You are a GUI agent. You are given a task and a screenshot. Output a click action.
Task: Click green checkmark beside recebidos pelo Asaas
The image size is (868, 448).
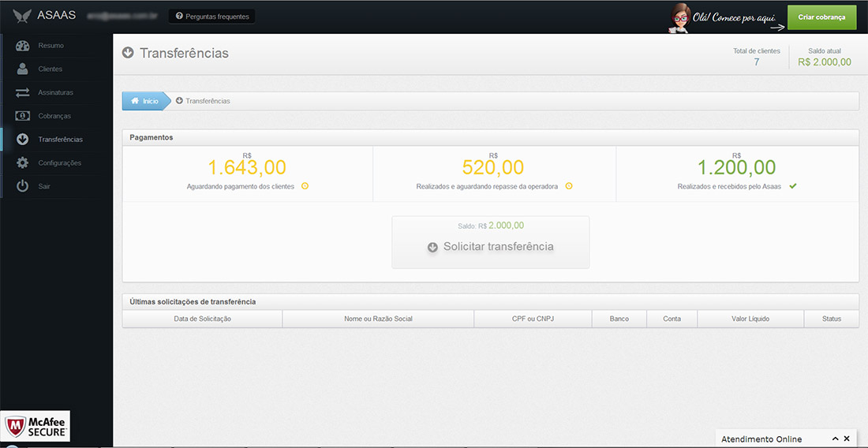793,186
